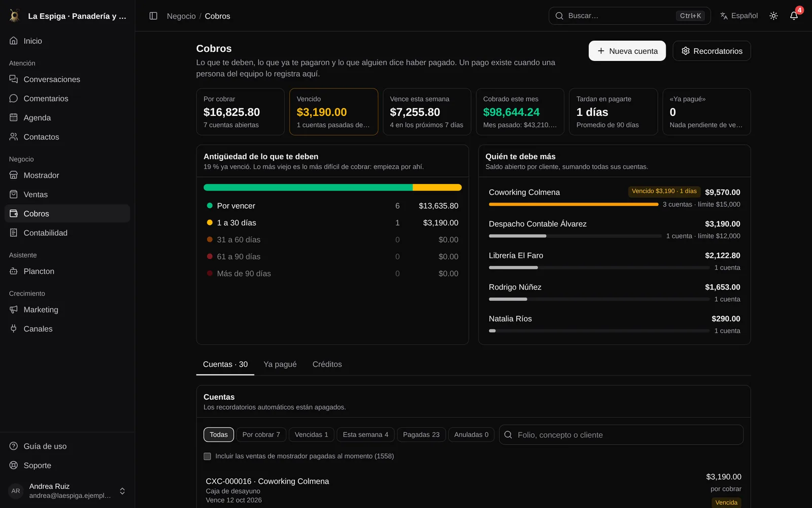Open account CXC-000016 · Coworking Colmena
This screenshot has height=508, width=812.
473,490
